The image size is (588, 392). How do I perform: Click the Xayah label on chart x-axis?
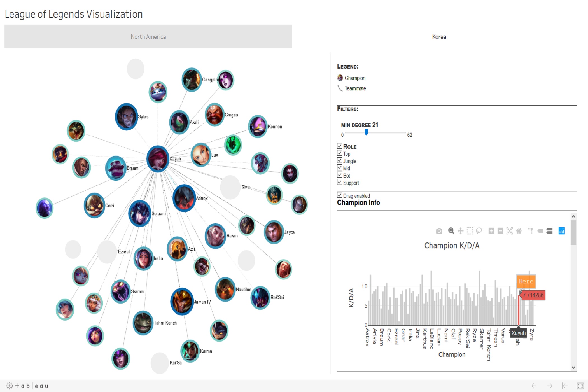tap(519, 333)
